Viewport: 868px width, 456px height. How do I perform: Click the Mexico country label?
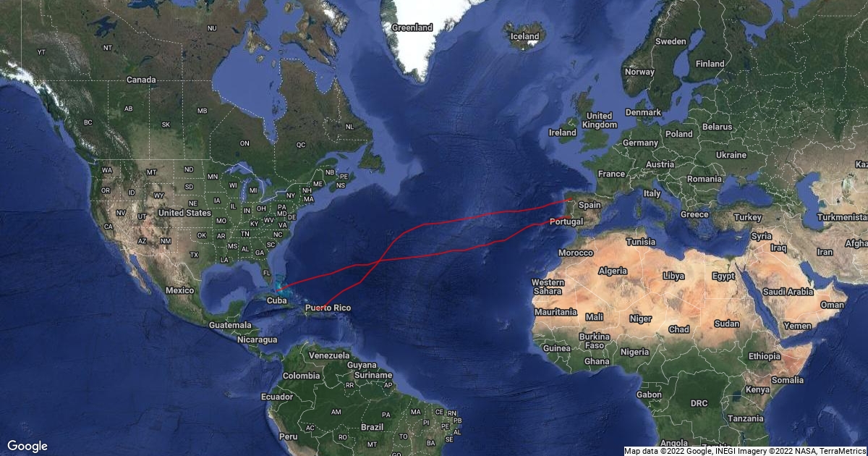point(179,290)
